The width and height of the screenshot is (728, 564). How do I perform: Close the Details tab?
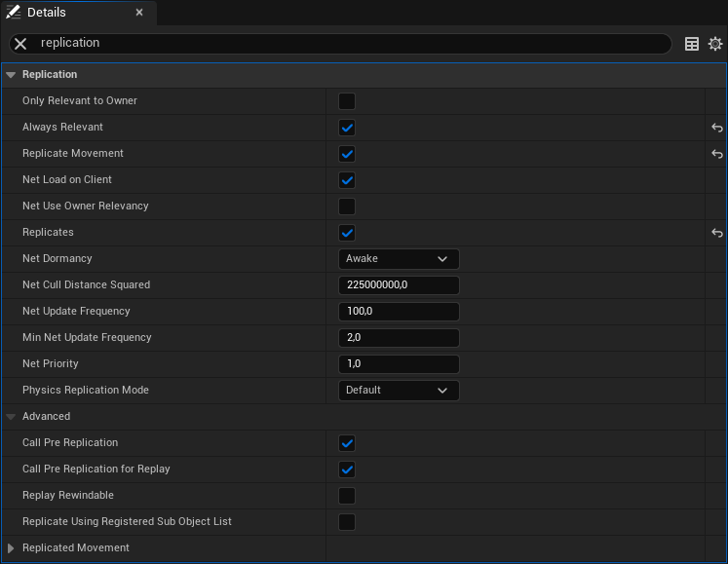click(x=139, y=13)
